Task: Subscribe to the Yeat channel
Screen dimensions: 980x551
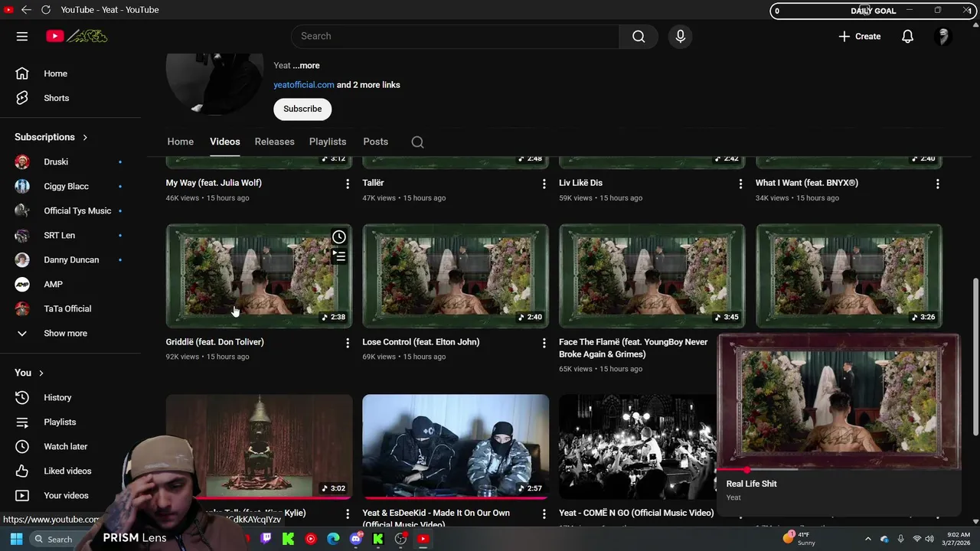Action: click(x=302, y=109)
